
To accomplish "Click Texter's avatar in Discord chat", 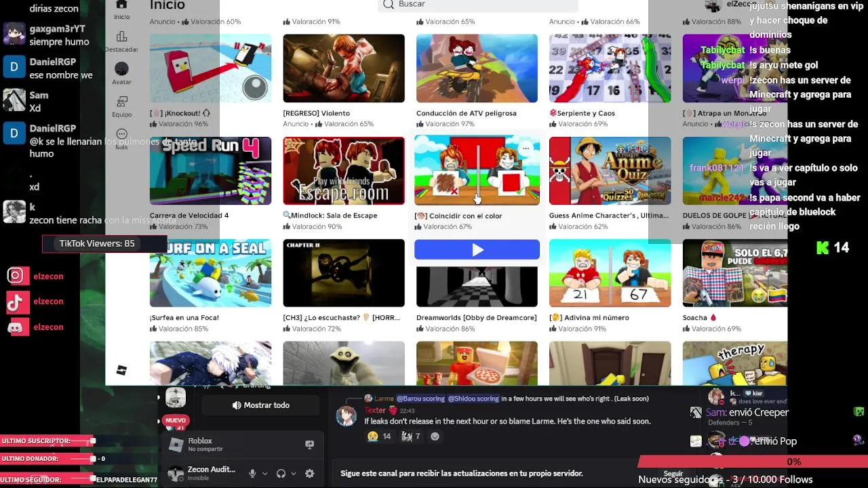I will pos(347,415).
